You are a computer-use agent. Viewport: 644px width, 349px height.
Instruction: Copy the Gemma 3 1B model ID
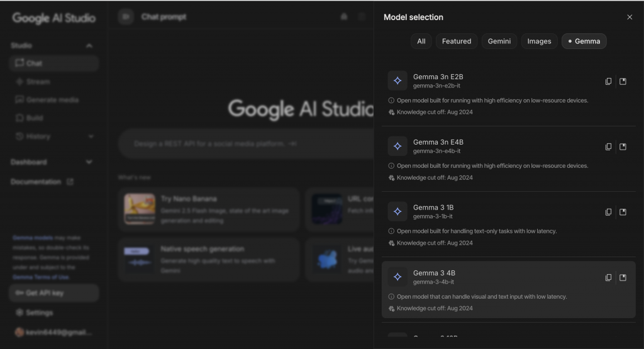(608, 212)
